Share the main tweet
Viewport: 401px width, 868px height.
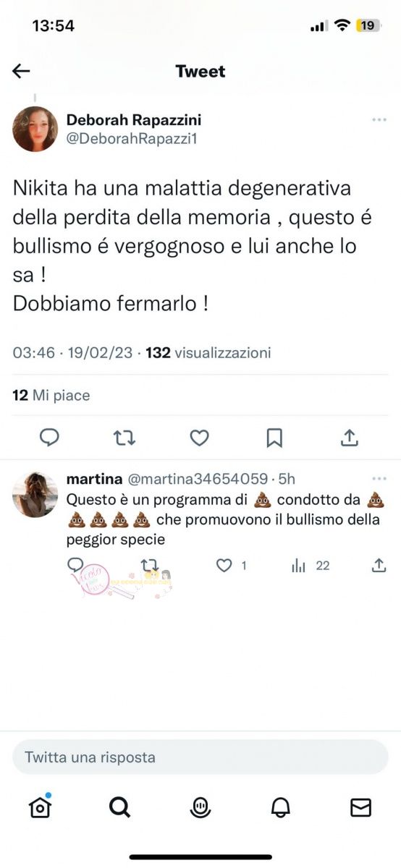pos(349,437)
